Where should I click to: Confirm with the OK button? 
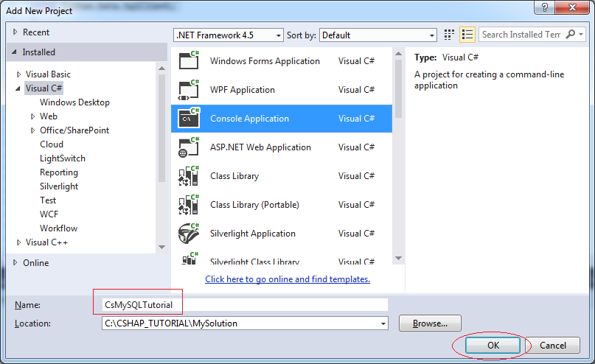(493, 346)
